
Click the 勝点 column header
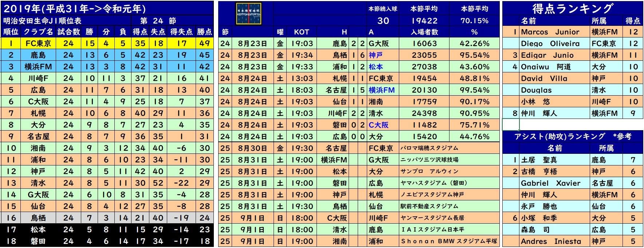tap(205, 32)
